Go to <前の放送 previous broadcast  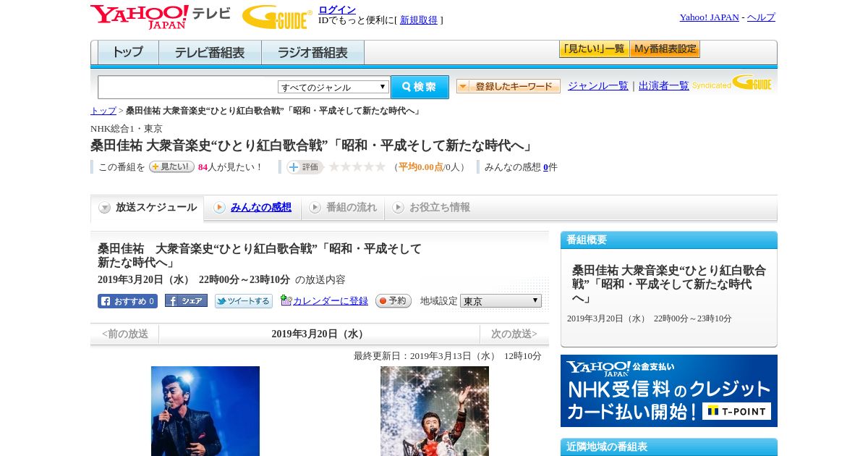coord(125,334)
